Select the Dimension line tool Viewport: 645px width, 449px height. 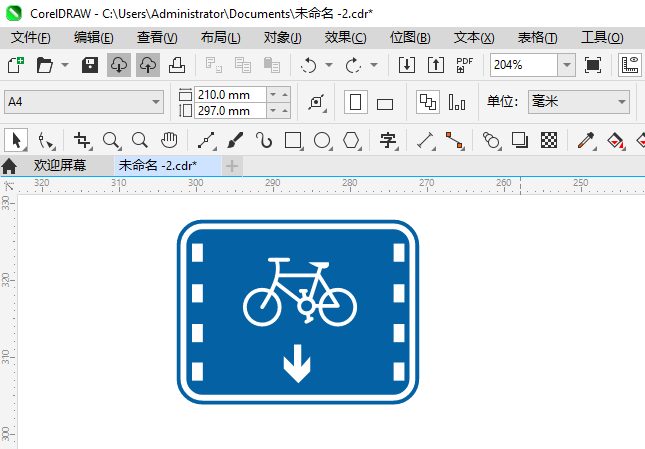coord(425,140)
